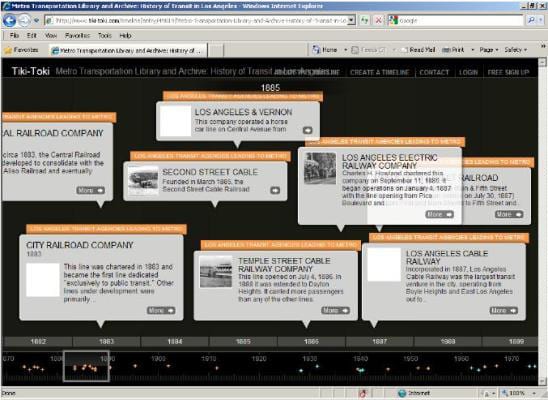
Task: Click the browser Forward arrow button
Action: point(24,21)
